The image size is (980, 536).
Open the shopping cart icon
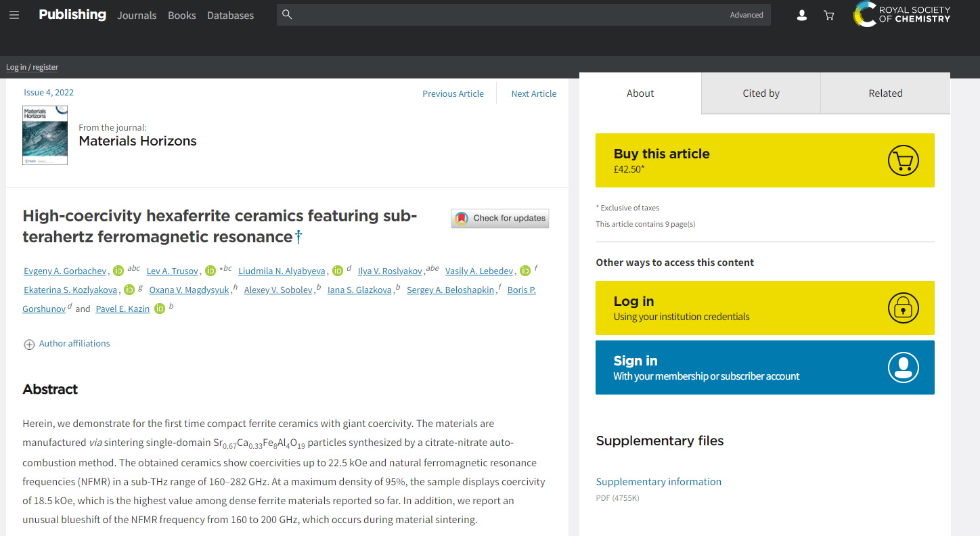(x=828, y=15)
